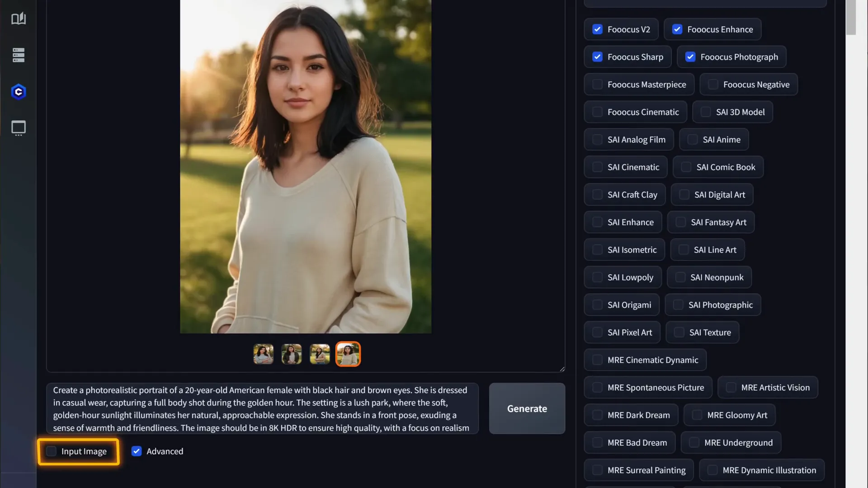Select the highlighted fourth result thumbnail
The image size is (868, 488).
(x=348, y=354)
